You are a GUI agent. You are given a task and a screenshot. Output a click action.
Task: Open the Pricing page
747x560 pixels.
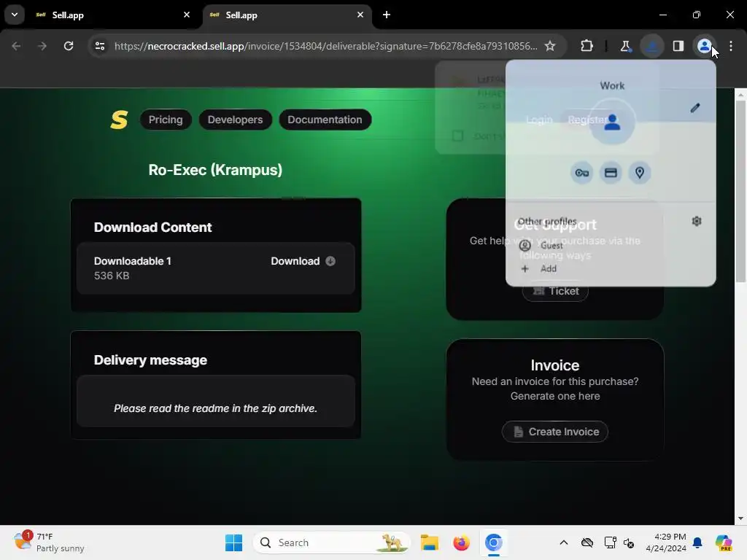[166, 120]
